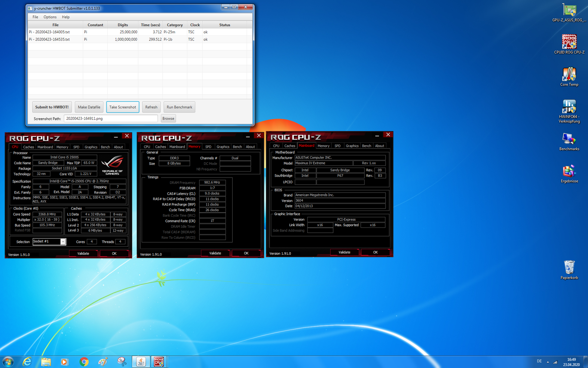The image size is (588, 368).
Task: Open Windows Explorer from the taskbar
Action: point(46,362)
